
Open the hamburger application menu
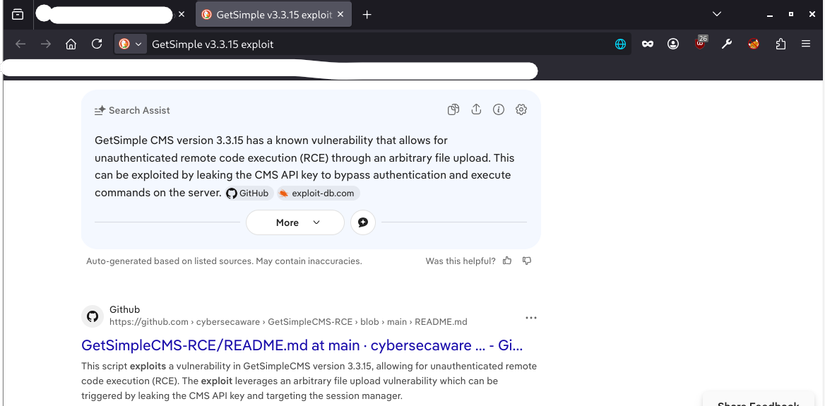coord(806,44)
